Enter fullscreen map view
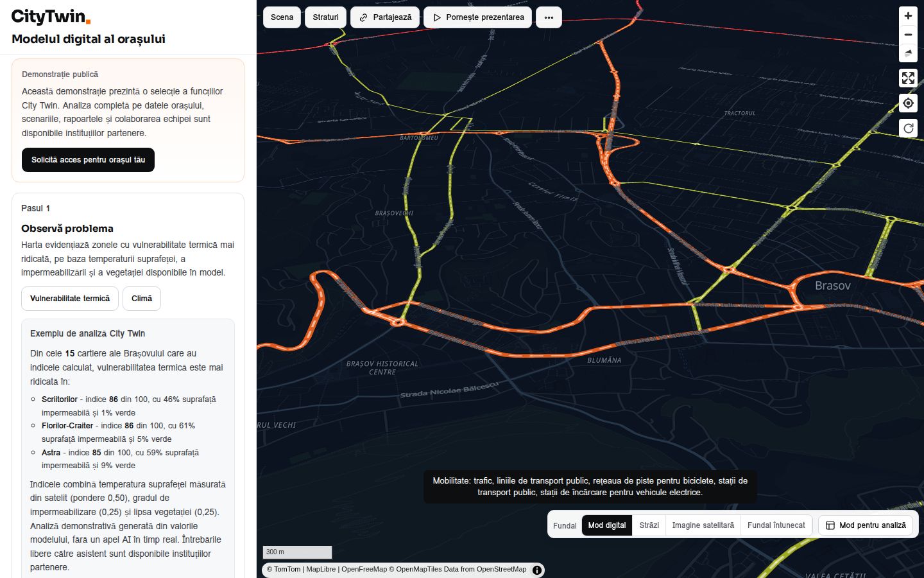Screen dimensions: 924x578 [908, 78]
